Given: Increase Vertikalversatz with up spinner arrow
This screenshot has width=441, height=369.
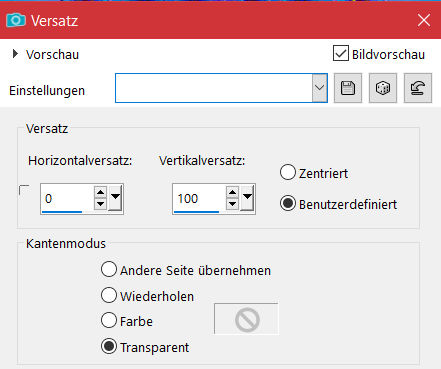Looking at the screenshot, I should (232, 192).
